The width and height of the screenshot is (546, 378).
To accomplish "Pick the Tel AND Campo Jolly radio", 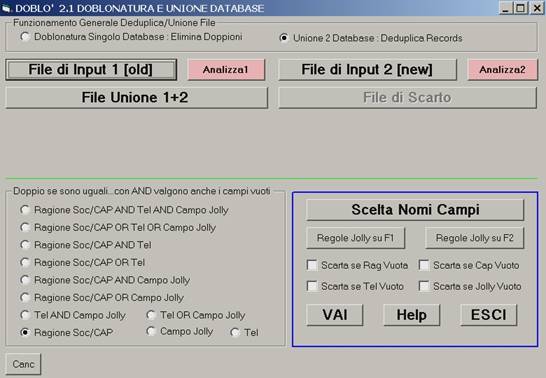I will pyautogui.click(x=25, y=315).
